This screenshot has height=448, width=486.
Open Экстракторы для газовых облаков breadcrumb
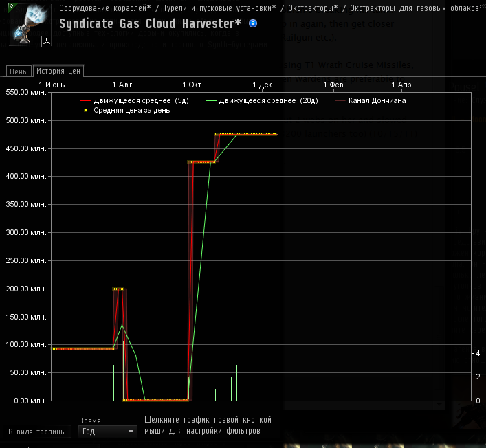coord(415,8)
